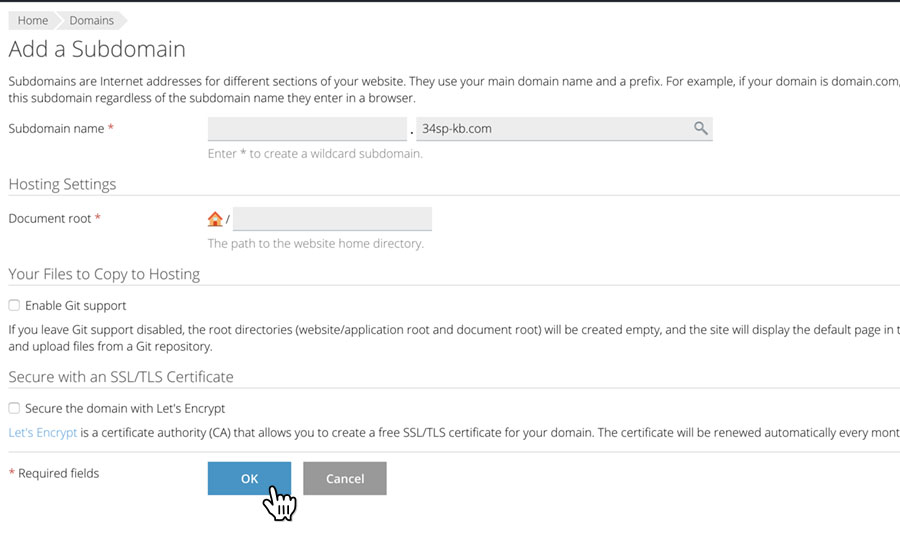Click the Cancel button
Image resolution: width=900 pixels, height=540 pixels.
344,478
